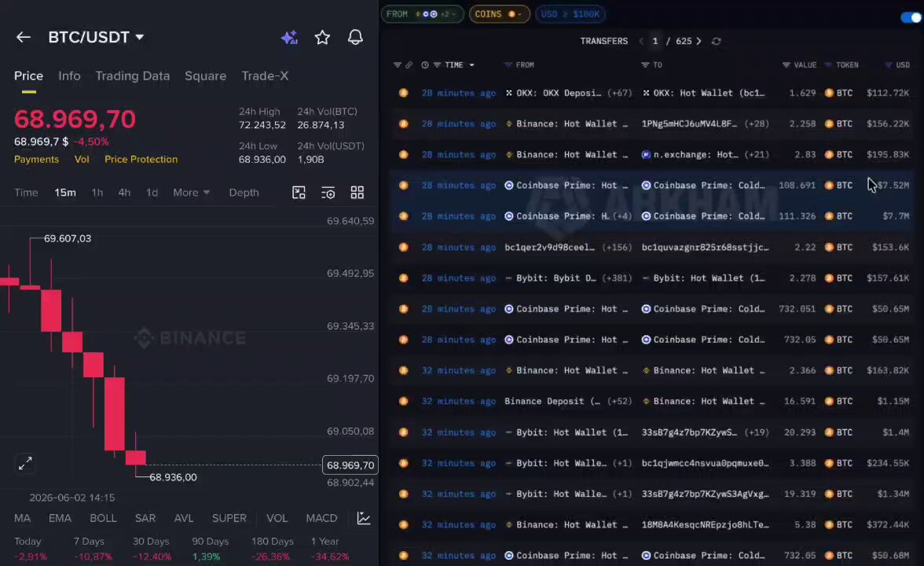Image resolution: width=924 pixels, height=566 pixels.
Task: Click the Payments tag
Action: click(x=36, y=159)
